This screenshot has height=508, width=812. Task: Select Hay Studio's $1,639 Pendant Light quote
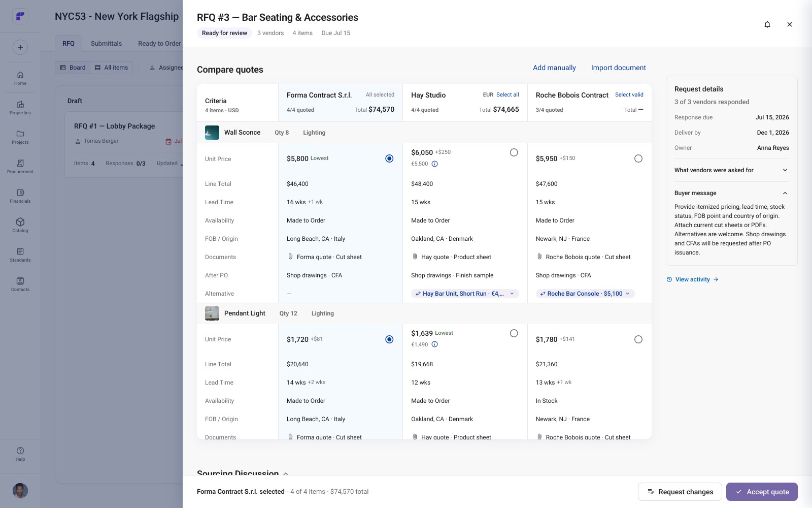(x=514, y=333)
